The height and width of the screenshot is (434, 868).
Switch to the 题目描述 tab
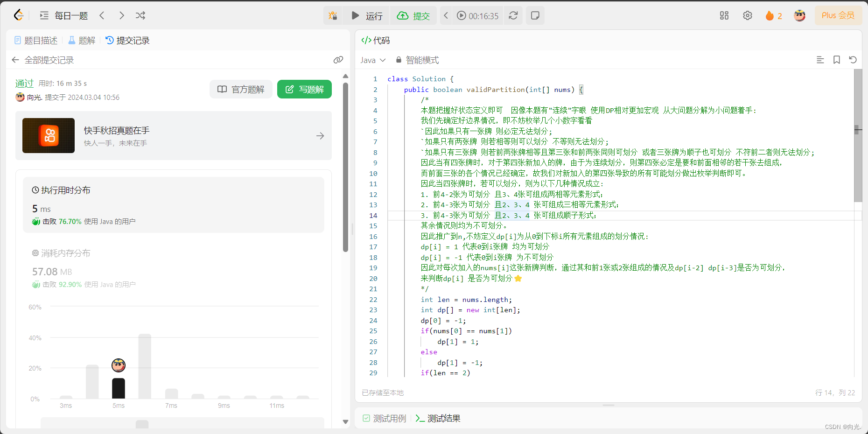[x=36, y=41]
